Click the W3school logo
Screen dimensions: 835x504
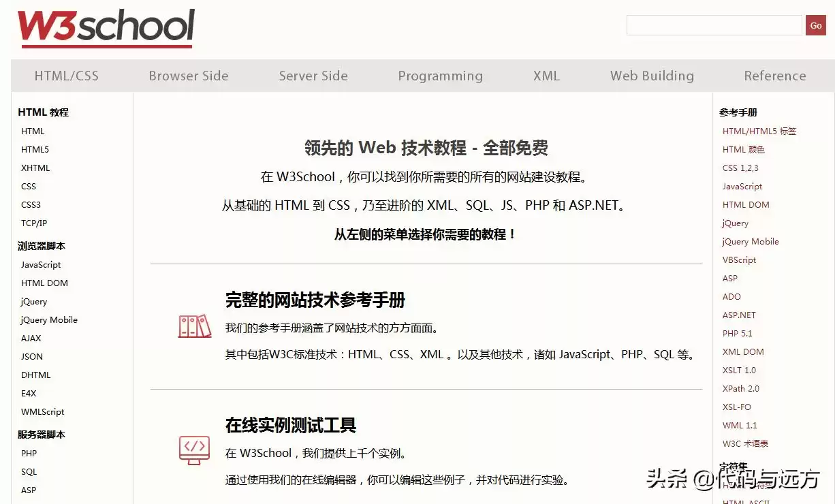tap(104, 26)
